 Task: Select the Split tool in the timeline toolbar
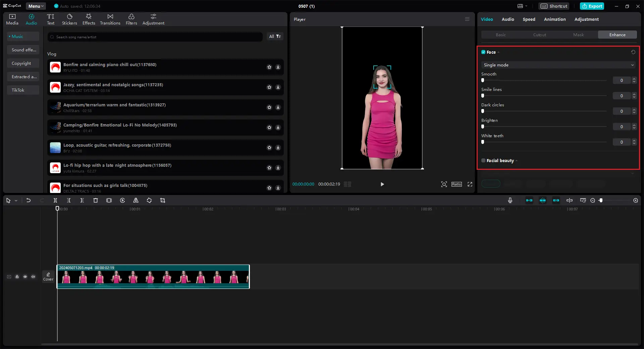point(55,200)
